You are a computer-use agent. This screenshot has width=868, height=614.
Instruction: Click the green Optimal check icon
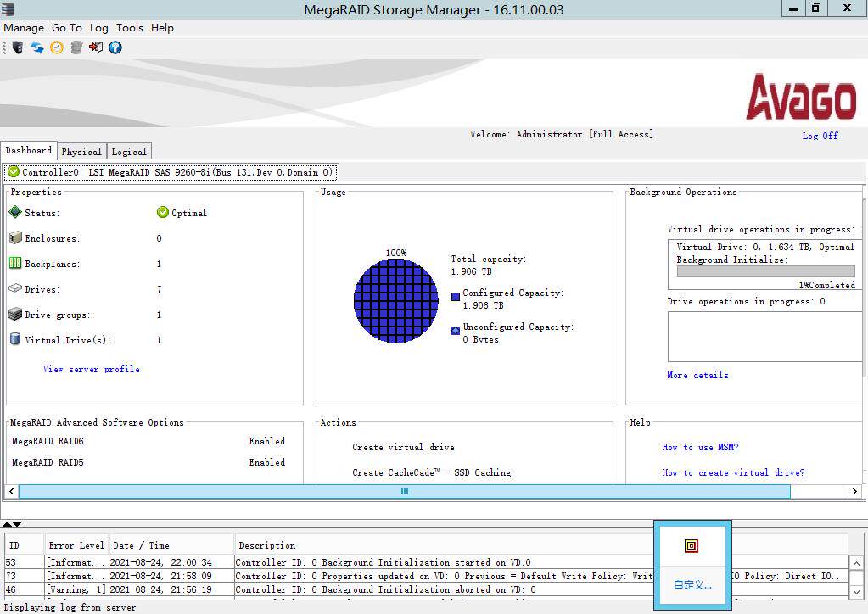coord(163,212)
